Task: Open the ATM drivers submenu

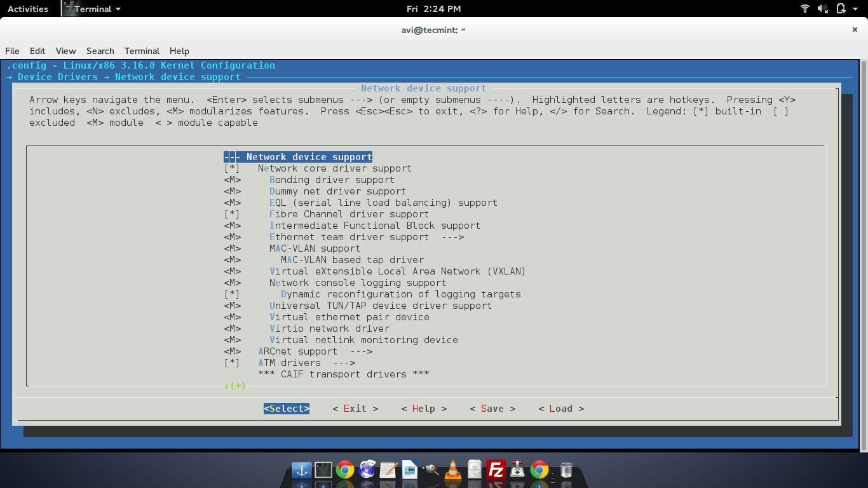Action: pyautogui.click(x=306, y=363)
